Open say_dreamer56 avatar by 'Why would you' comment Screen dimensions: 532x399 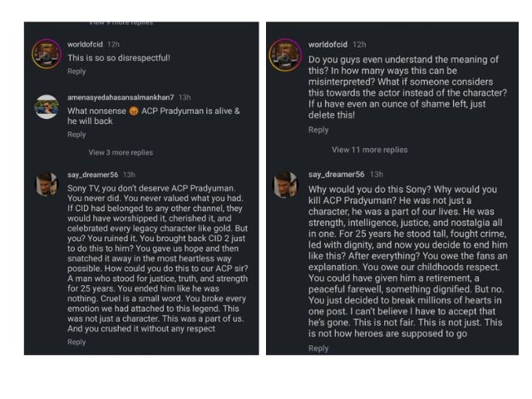286,185
